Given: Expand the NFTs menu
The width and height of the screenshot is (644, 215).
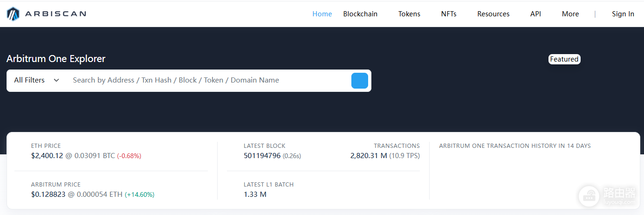Looking at the screenshot, I should point(449,14).
